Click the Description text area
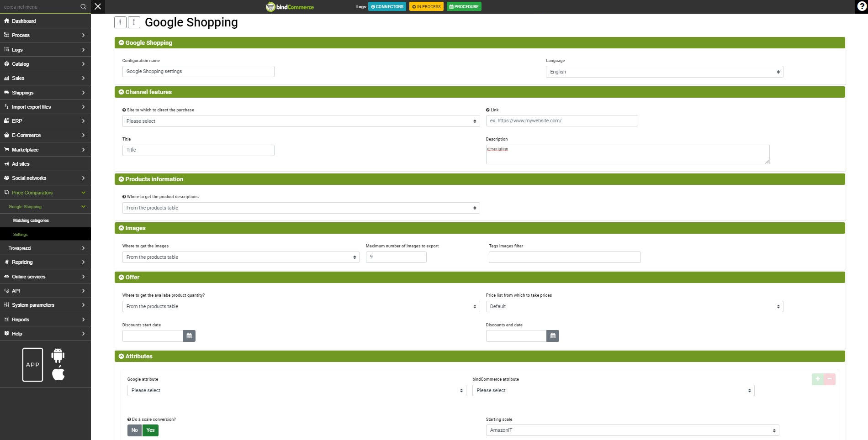Viewport: 868px width, 440px height. point(628,154)
